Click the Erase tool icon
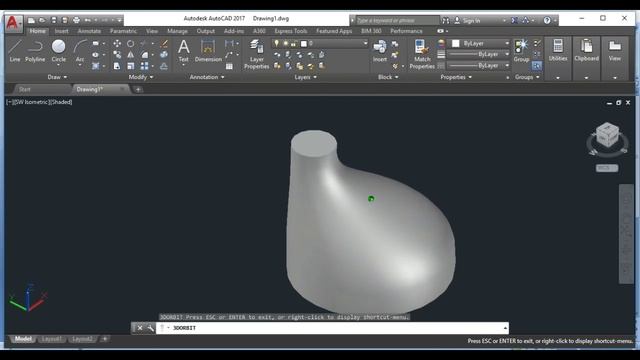The height and width of the screenshot is (360, 640). (164, 44)
